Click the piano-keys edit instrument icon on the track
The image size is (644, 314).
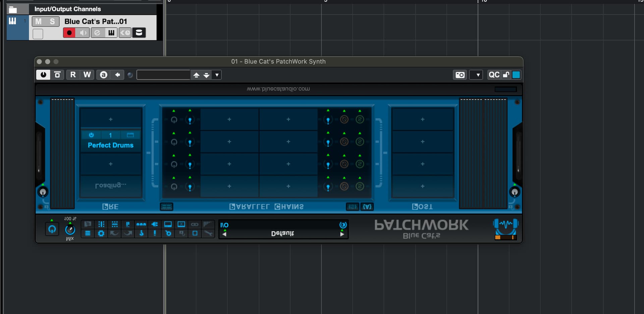tap(111, 33)
